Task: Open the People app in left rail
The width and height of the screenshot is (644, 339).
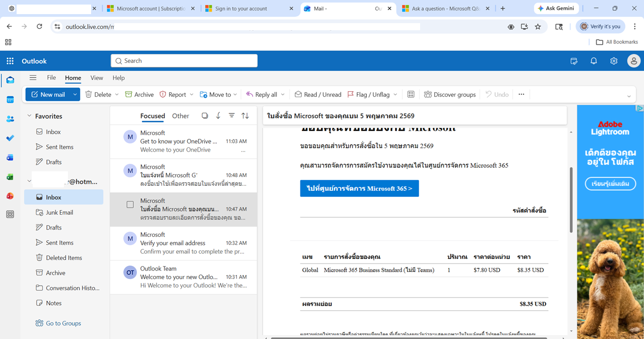Action: (x=10, y=119)
